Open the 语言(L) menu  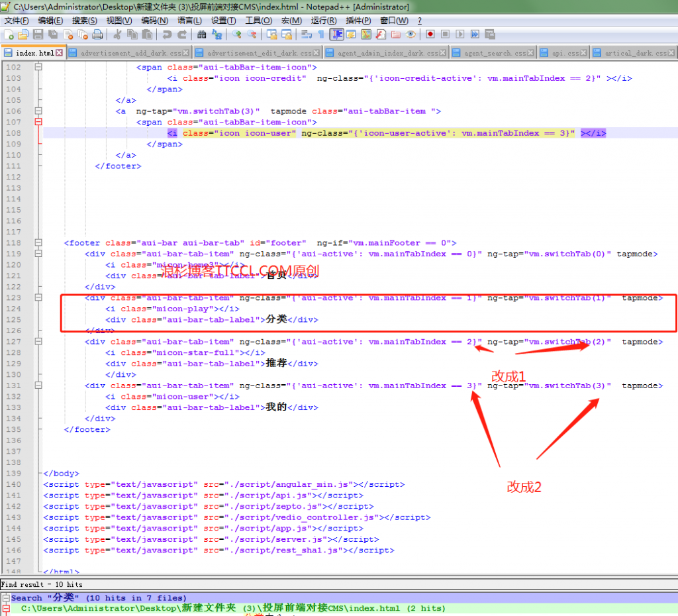pyautogui.click(x=189, y=21)
